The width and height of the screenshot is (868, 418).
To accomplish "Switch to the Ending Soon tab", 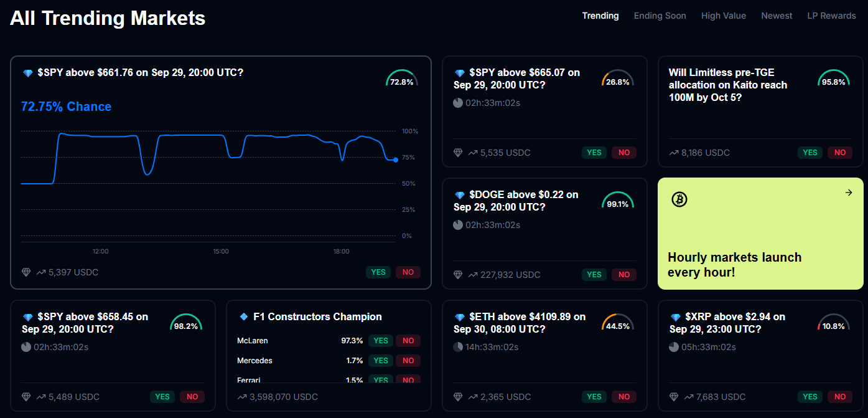I will click(x=660, y=16).
